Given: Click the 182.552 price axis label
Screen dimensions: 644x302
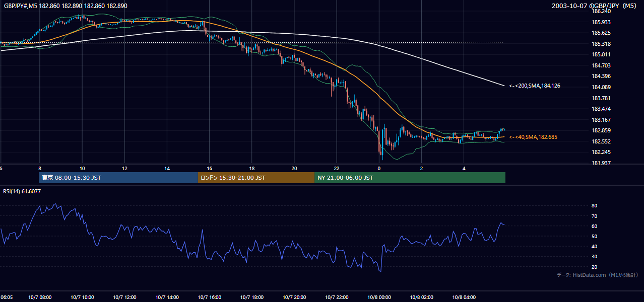Looking at the screenshot, I should 601,141.
